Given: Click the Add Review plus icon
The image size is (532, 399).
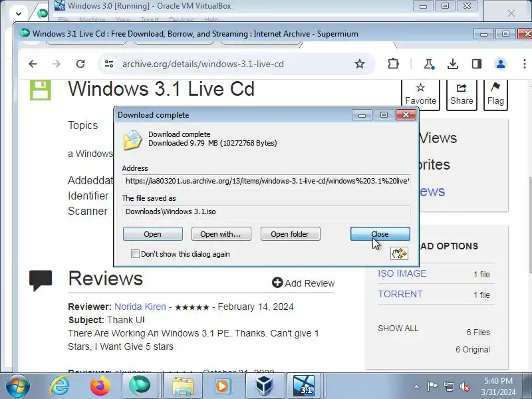Looking at the screenshot, I should pyautogui.click(x=277, y=282).
